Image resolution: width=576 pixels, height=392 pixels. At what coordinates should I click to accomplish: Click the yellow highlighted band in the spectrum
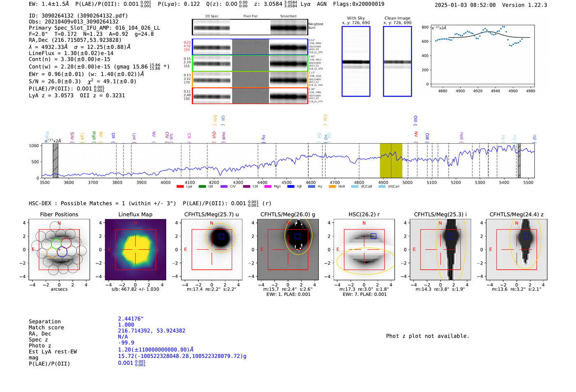click(x=391, y=160)
